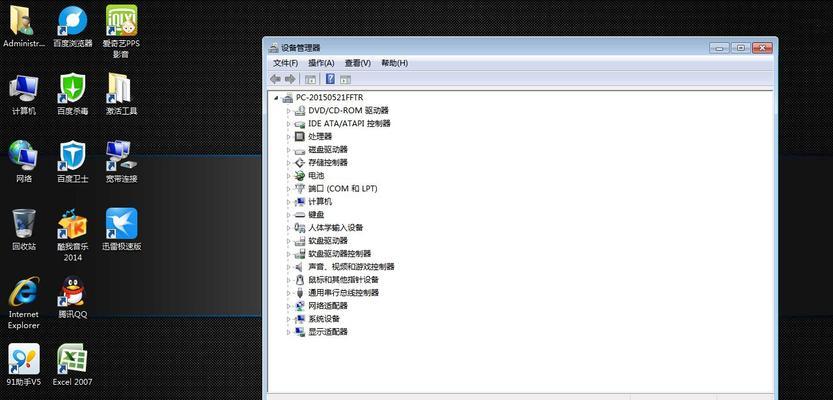Select the 人体学输入设备 label
This screenshot has width=833, height=400.
[336, 227]
